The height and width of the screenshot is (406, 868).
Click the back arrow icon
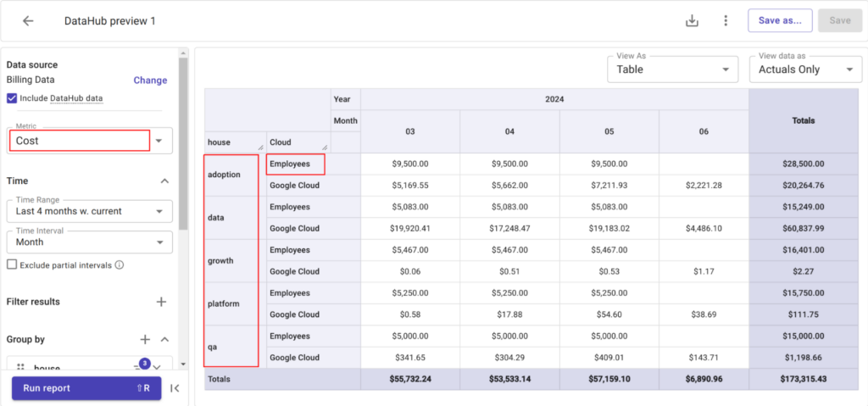pyautogui.click(x=28, y=21)
